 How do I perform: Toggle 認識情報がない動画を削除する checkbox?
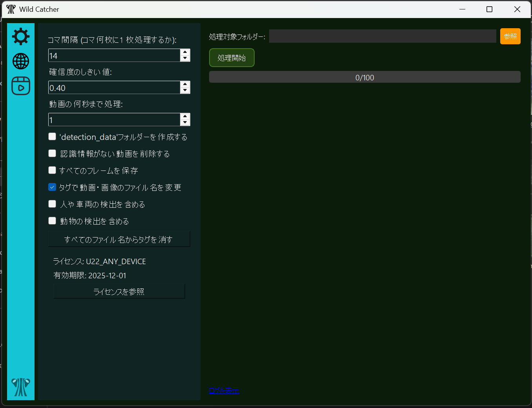[x=52, y=153]
